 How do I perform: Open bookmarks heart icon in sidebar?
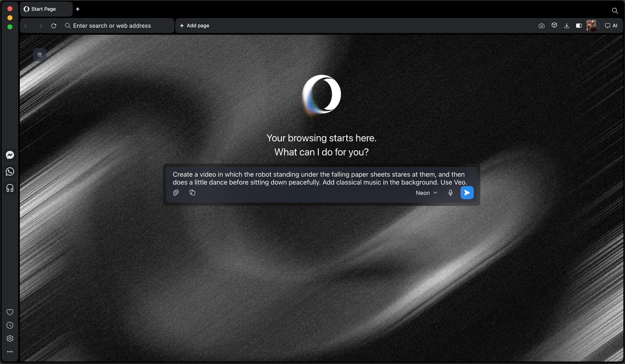(10, 312)
